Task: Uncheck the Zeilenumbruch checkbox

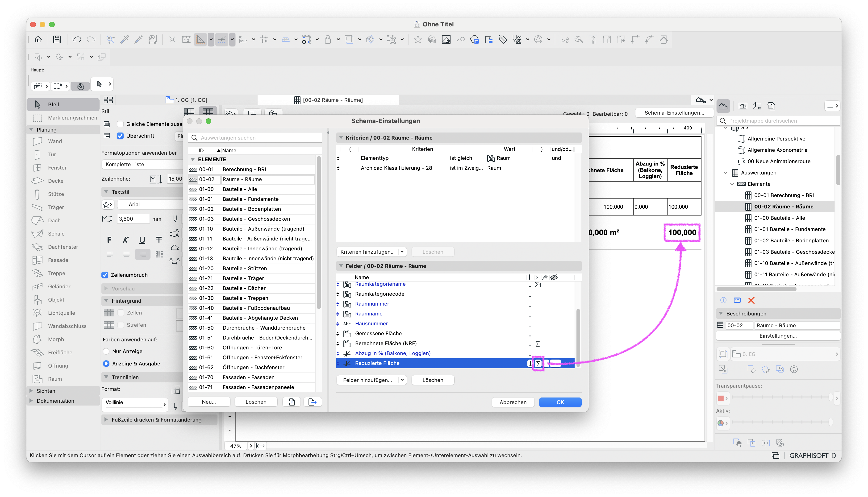Action: coord(105,275)
